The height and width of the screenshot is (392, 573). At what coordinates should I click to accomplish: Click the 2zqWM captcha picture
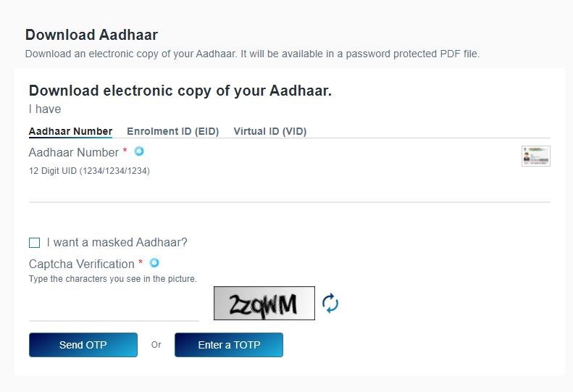click(x=264, y=303)
